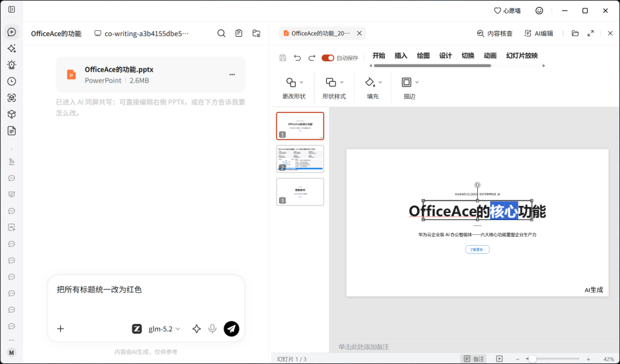
Task: Click the sparkle enhance prompt icon
Action: click(196, 329)
